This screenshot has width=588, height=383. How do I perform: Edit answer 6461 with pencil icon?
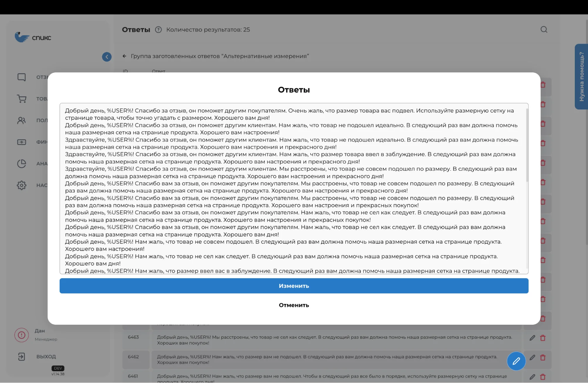click(532, 377)
